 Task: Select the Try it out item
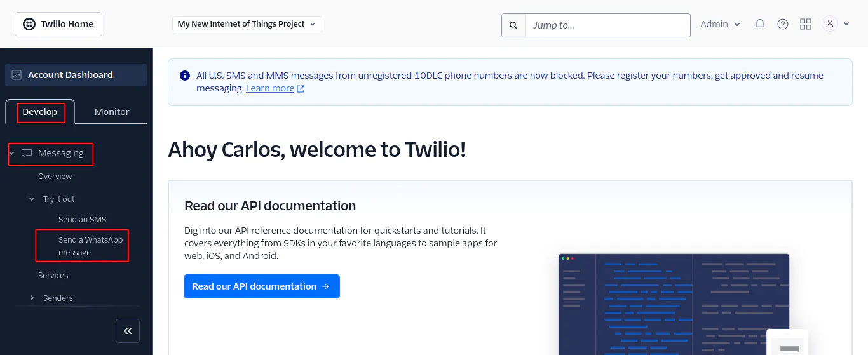pos(59,199)
